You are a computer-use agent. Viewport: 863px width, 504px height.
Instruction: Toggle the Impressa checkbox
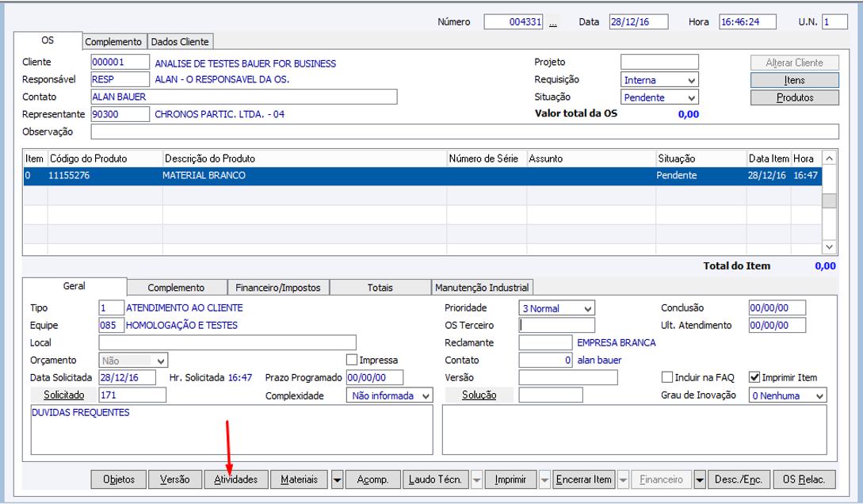(352, 360)
